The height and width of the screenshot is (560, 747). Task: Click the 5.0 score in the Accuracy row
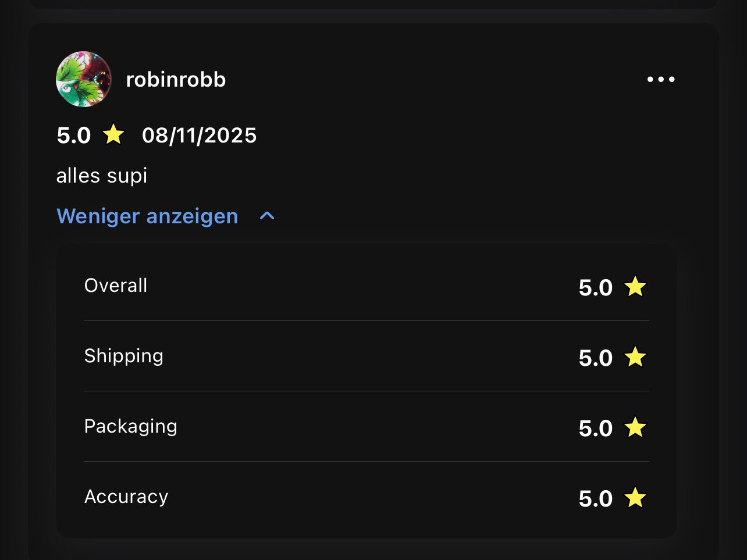pyautogui.click(x=596, y=498)
